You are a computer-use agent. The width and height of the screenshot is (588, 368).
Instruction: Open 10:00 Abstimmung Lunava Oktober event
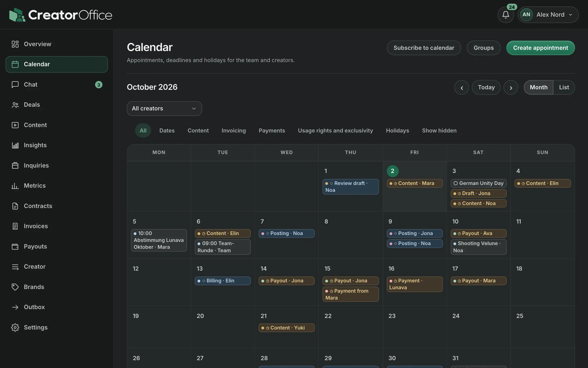(159, 240)
